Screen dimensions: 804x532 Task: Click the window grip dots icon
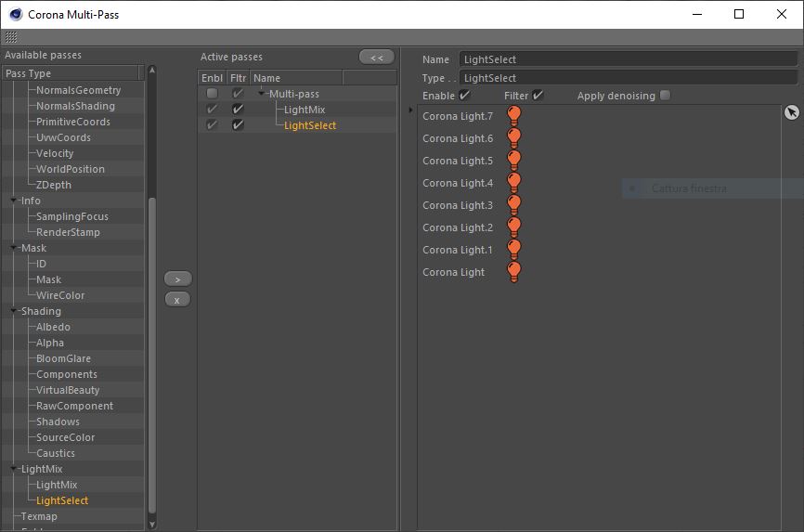(x=11, y=37)
